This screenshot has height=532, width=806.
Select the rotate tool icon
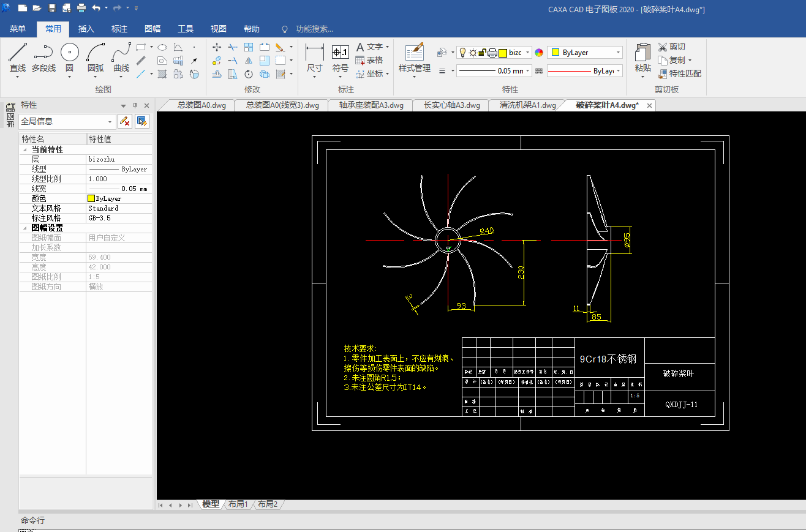[249, 74]
